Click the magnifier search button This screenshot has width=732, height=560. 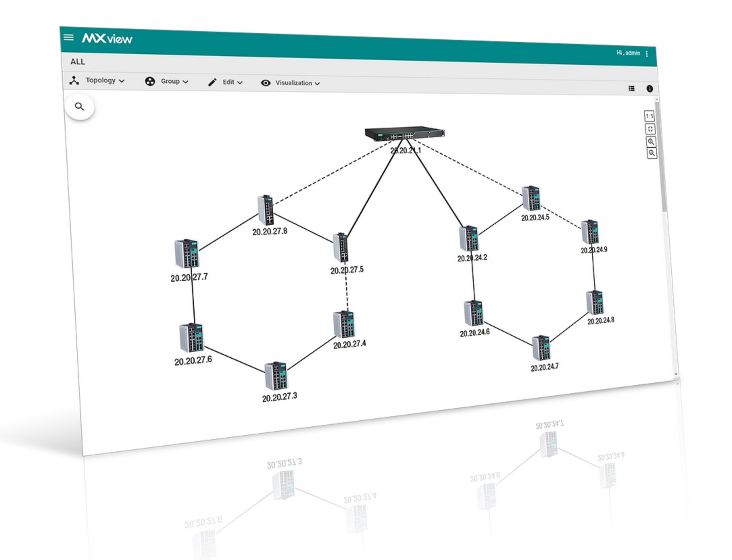tap(79, 107)
